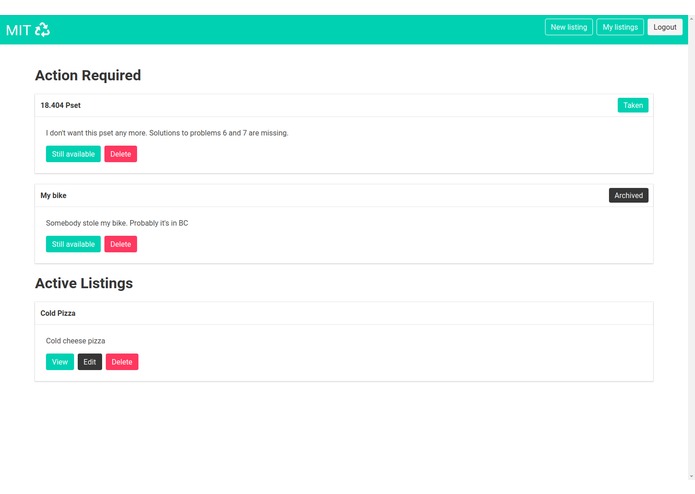The image size is (695, 494).
Task: Log out using the Logout button
Action: (665, 27)
